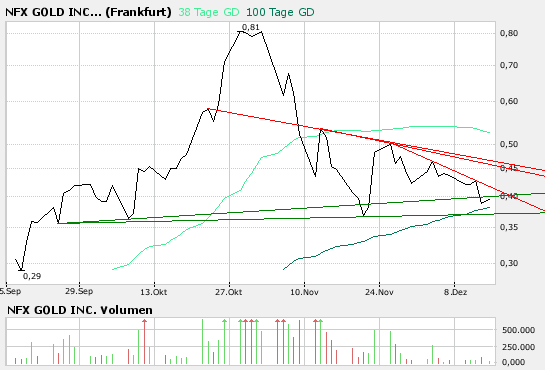Image resolution: width=545 pixels, height=384 pixels.
Task: Click the '38 Tage GD' legend label
Action: pos(209,12)
